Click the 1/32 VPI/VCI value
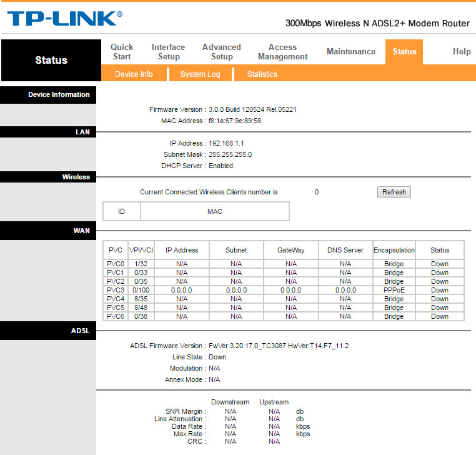 141,264
